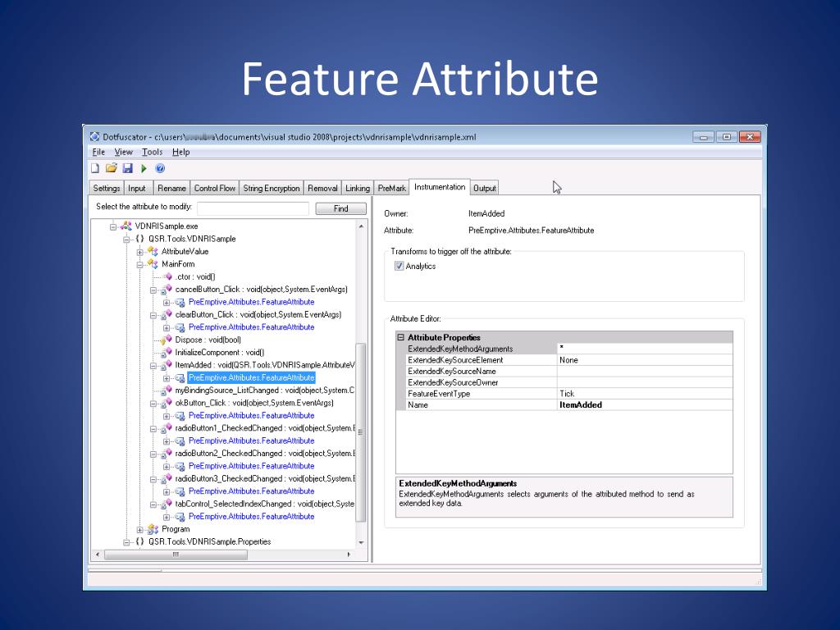This screenshot has height=630, width=840.
Task: Open the Tools menu
Action: (152, 152)
